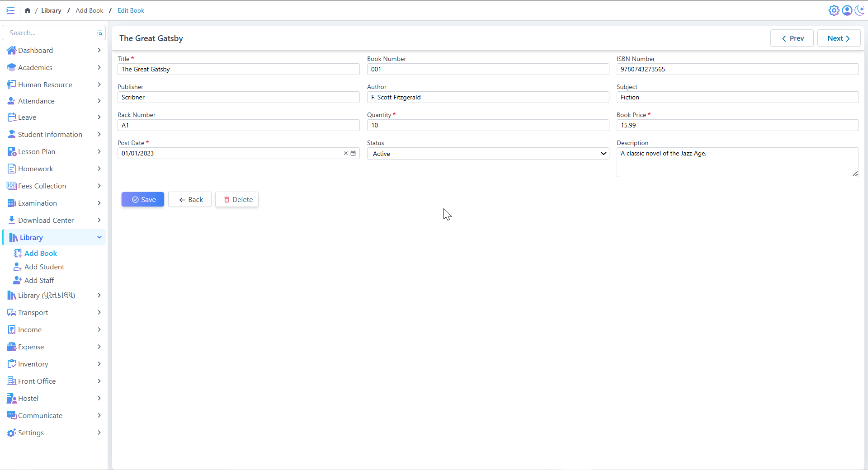
Task: Open Add Staff under Library
Action: (x=39, y=280)
